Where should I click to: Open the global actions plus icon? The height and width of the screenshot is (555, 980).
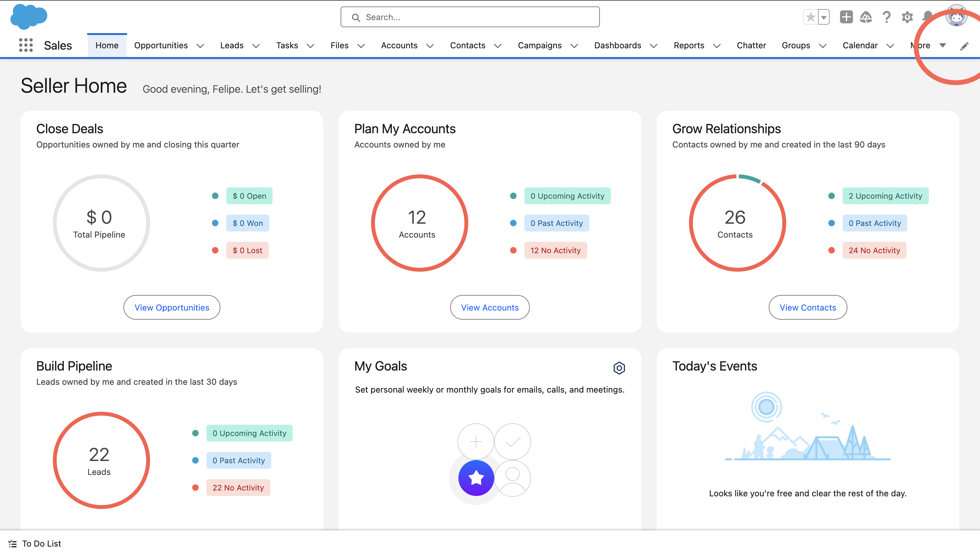tap(846, 17)
